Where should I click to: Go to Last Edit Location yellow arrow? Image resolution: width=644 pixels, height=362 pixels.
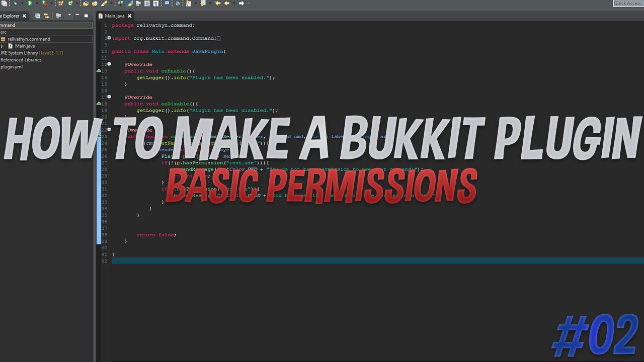[x=217, y=3]
